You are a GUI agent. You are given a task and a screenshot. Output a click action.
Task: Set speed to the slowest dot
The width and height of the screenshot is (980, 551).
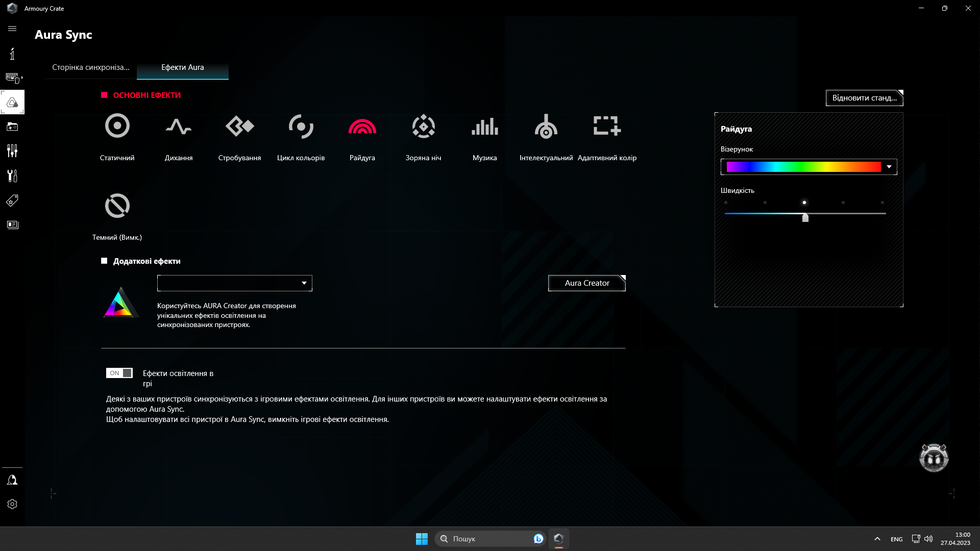click(x=725, y=203)
